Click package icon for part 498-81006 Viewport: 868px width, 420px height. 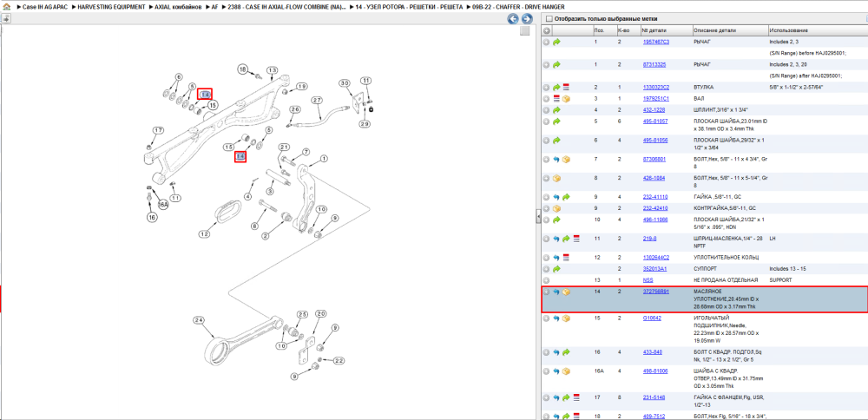pyautogui.click(x=566, y=371)
